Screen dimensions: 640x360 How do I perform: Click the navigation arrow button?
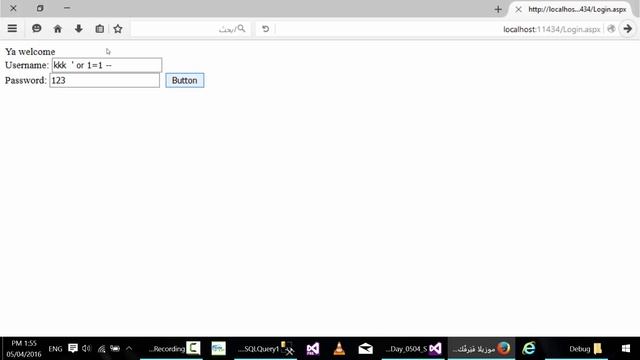[x=628, y=29]
